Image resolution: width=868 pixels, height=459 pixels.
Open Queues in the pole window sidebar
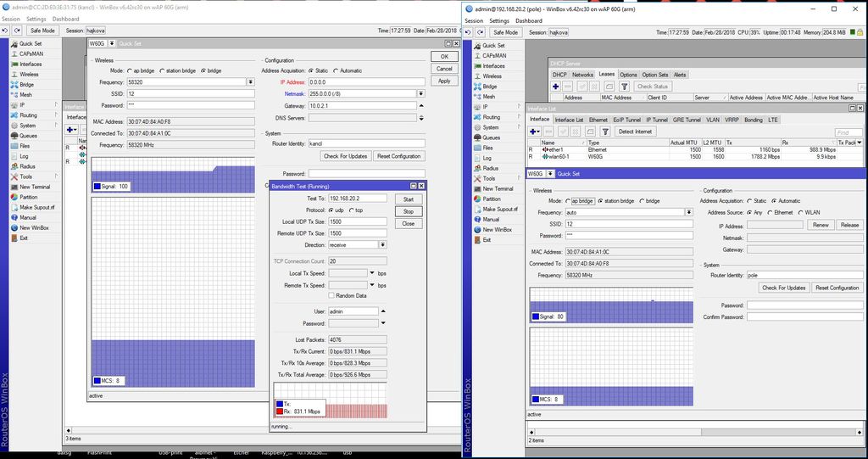pos(491,137)
